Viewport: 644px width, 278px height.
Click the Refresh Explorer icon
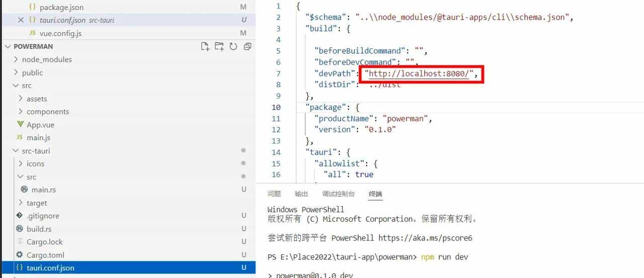(233, 46)
